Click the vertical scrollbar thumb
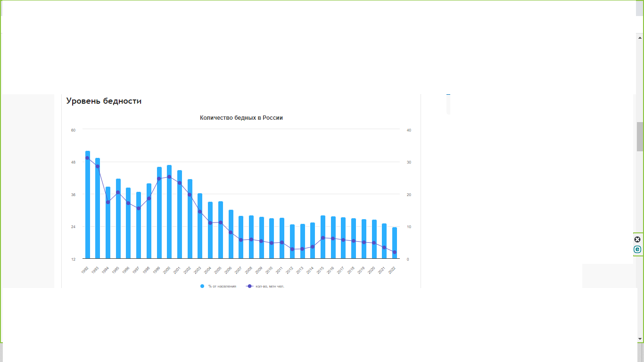Screen dimensions: 644x362 (x=640, y=137)
